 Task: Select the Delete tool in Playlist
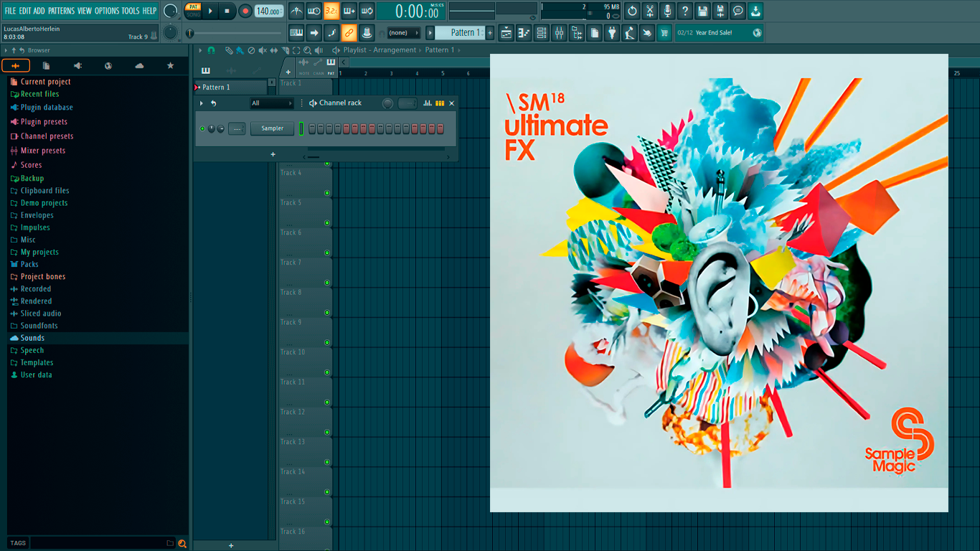[x=251, y=50]
